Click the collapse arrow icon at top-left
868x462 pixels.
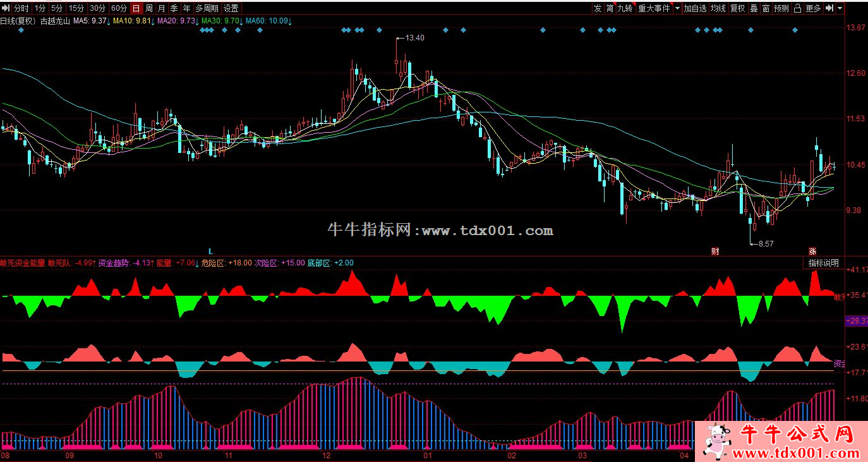(x=6, y=8)
